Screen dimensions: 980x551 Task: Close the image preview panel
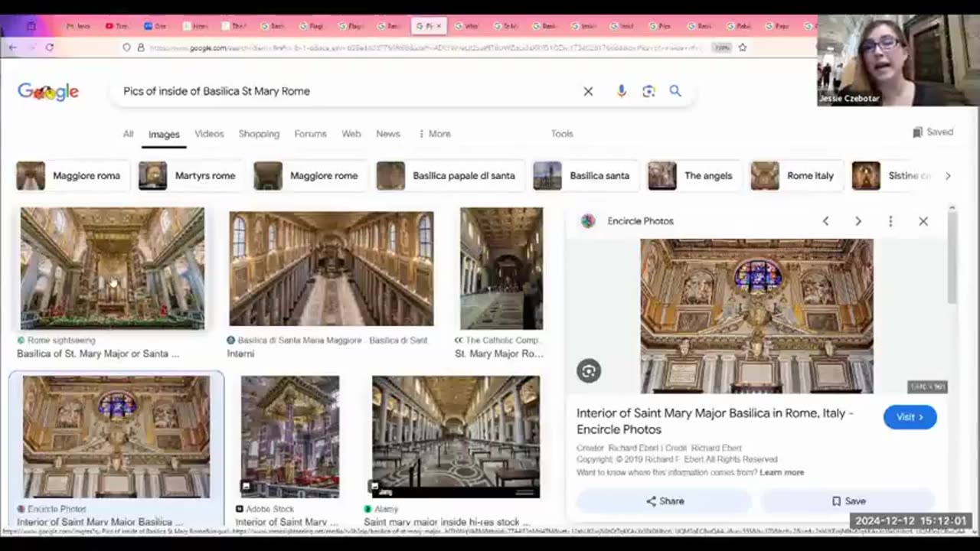(923, 221)
